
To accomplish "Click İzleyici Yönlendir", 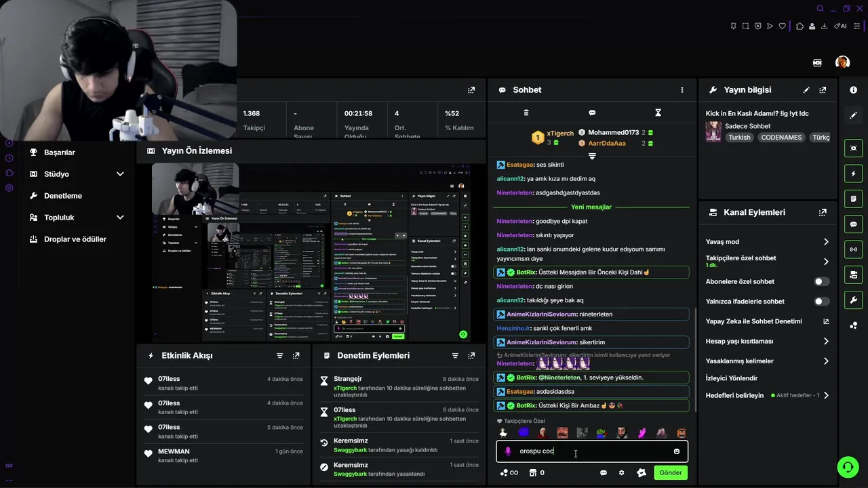I will (732, 378).
